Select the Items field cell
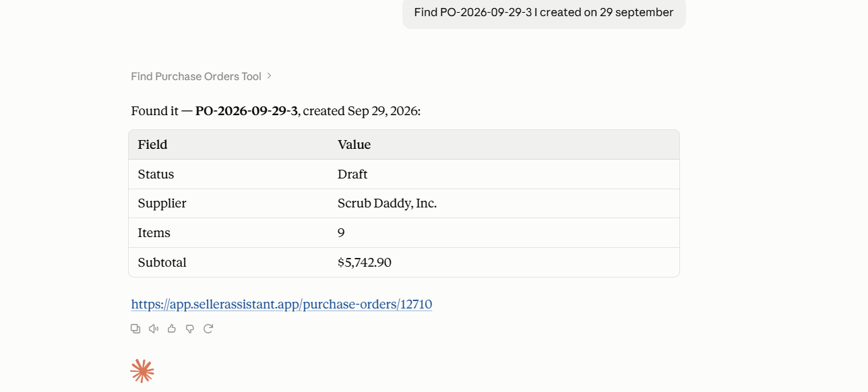Viewport: 868px width, 392px height. [x=154, y=233]
